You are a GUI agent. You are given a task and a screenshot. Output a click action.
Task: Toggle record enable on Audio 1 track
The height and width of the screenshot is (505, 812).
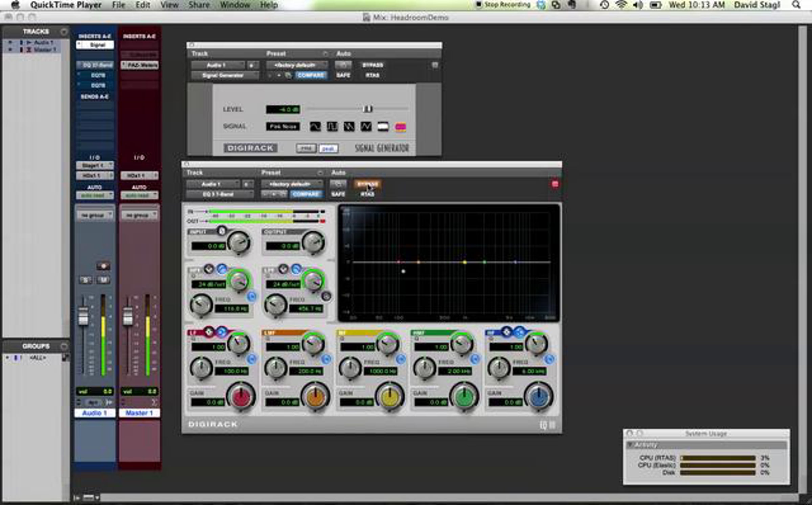(103, 266)
